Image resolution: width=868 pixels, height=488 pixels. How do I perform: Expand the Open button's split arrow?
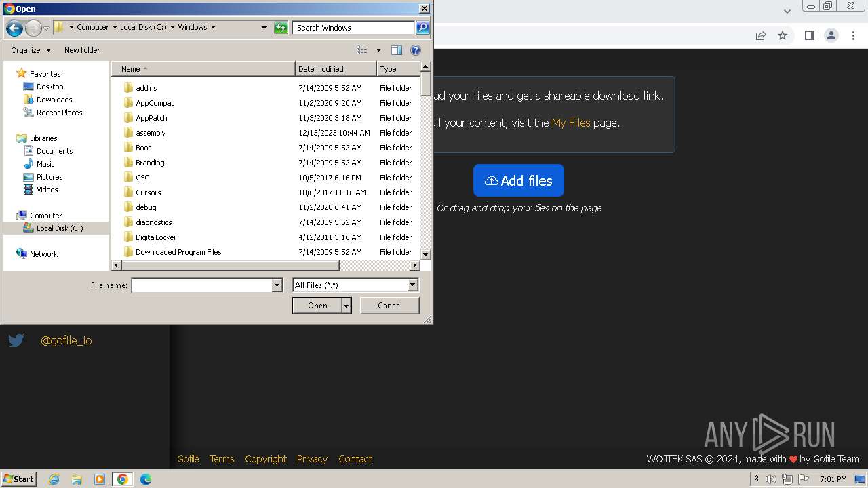(346, 306)
